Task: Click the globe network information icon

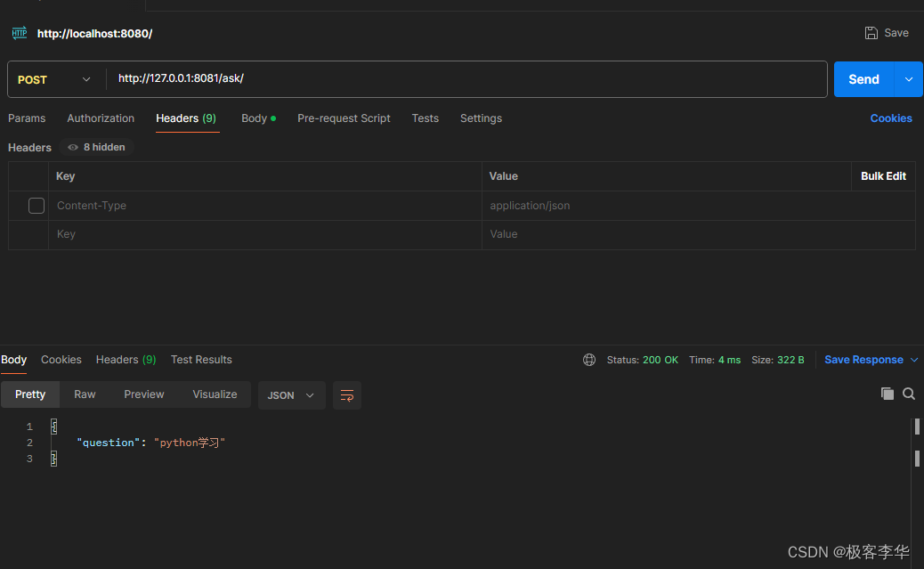Action: coord(588,360)
